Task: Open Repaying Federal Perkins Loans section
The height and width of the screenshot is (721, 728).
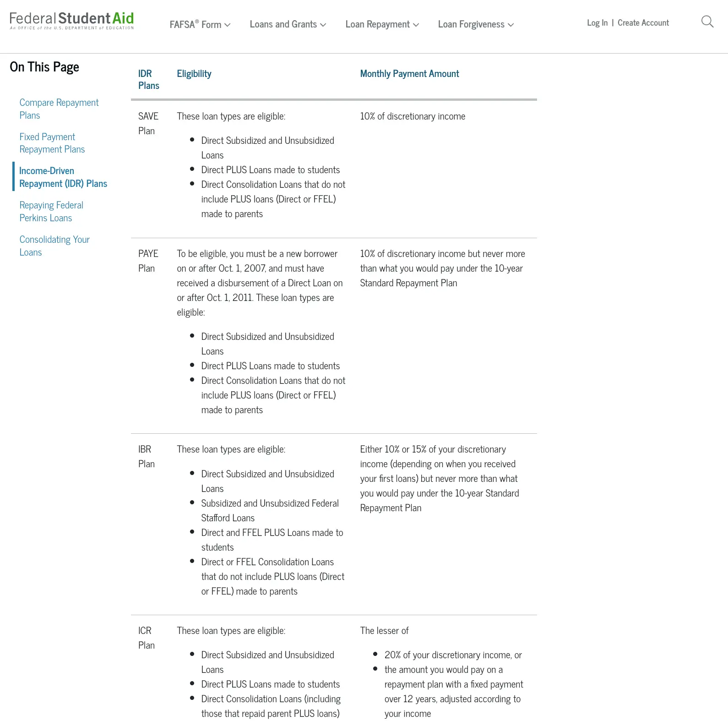Action: 51,211
